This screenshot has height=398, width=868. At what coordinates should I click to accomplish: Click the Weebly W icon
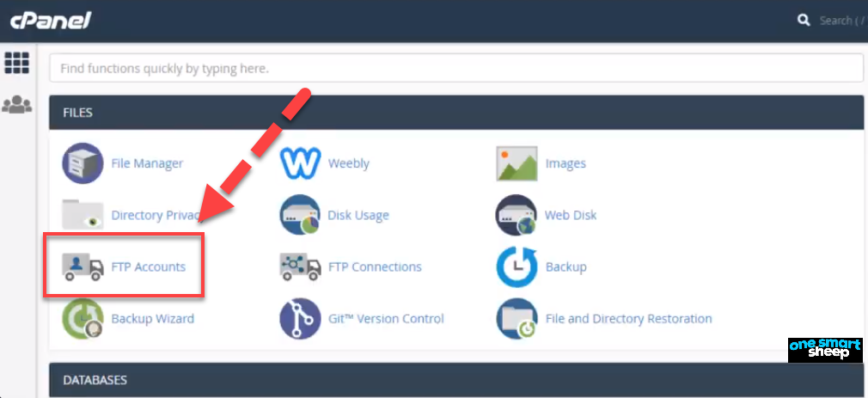pos(300,163)
